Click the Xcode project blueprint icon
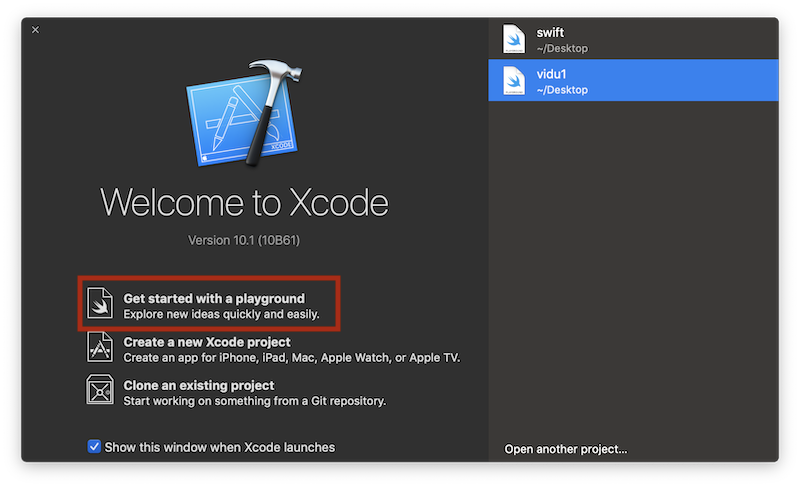800x487 pixels. [99, 347]
